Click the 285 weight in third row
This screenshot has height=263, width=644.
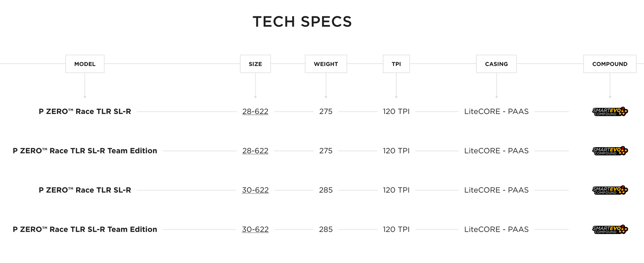click(326, 190)
